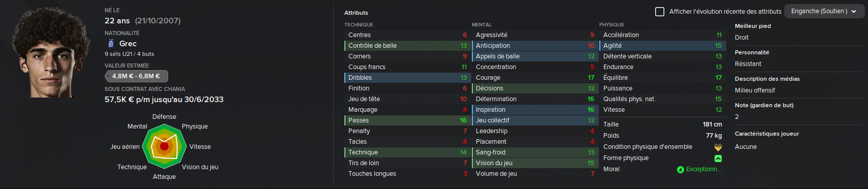Select the 4,8M € - 6,8M € value badge
Screen dimensions: 868x189
[x=136, y=76]
